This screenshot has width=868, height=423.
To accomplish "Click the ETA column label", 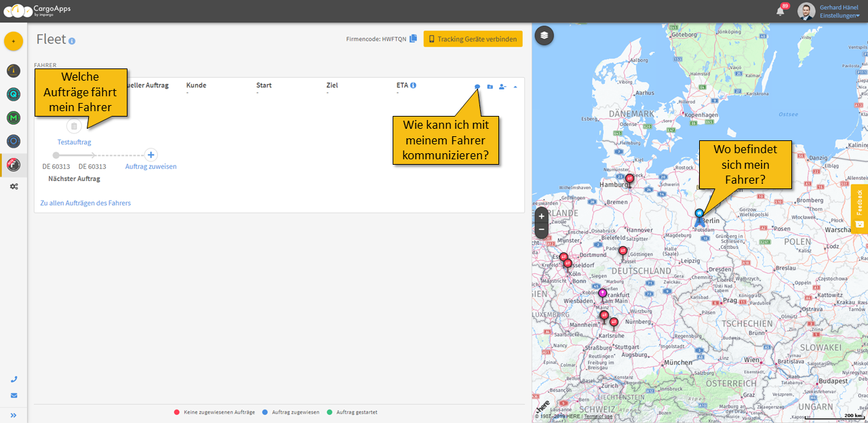I will tap(402, 85).
